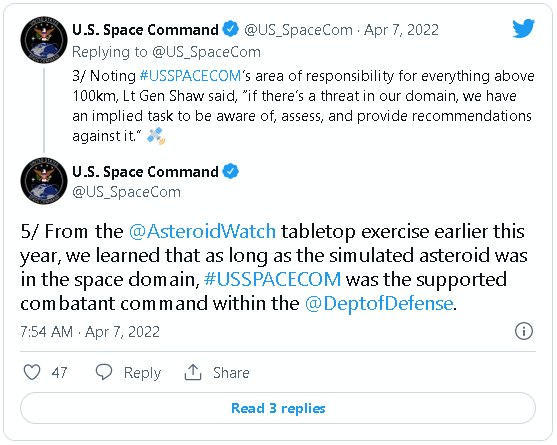
Task: Click the satellite emoji in reply
Action: pyautogui.click(x=156, y=136)
